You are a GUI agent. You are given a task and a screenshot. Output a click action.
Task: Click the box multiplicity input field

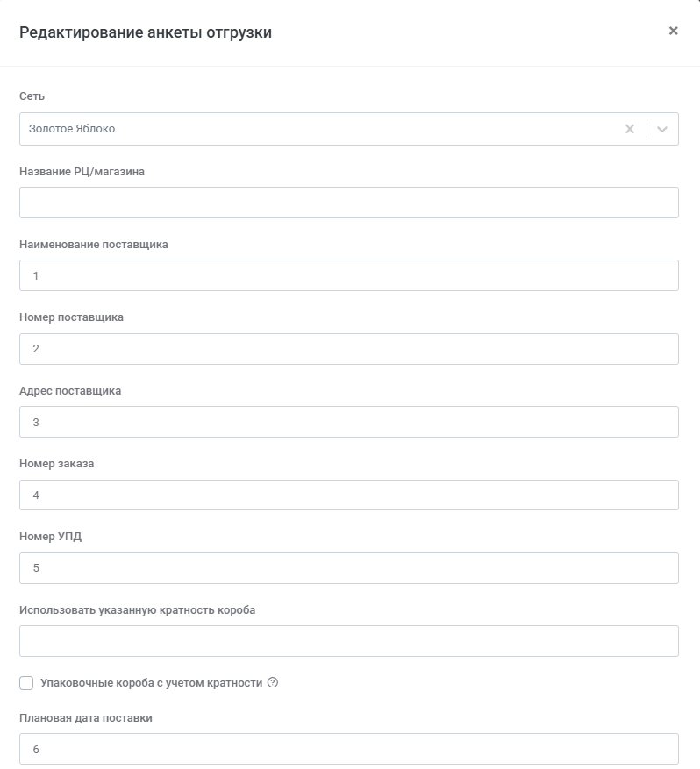pos(348,641)
